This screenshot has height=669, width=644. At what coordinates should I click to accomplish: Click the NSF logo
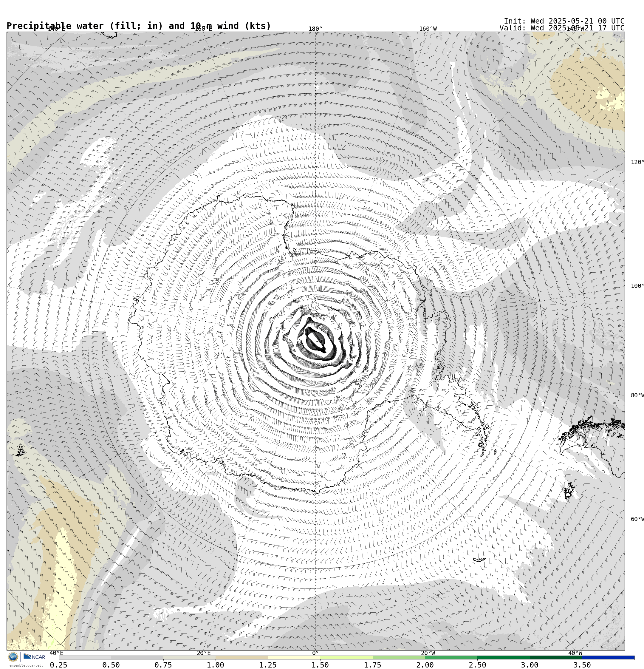point(13,657)
